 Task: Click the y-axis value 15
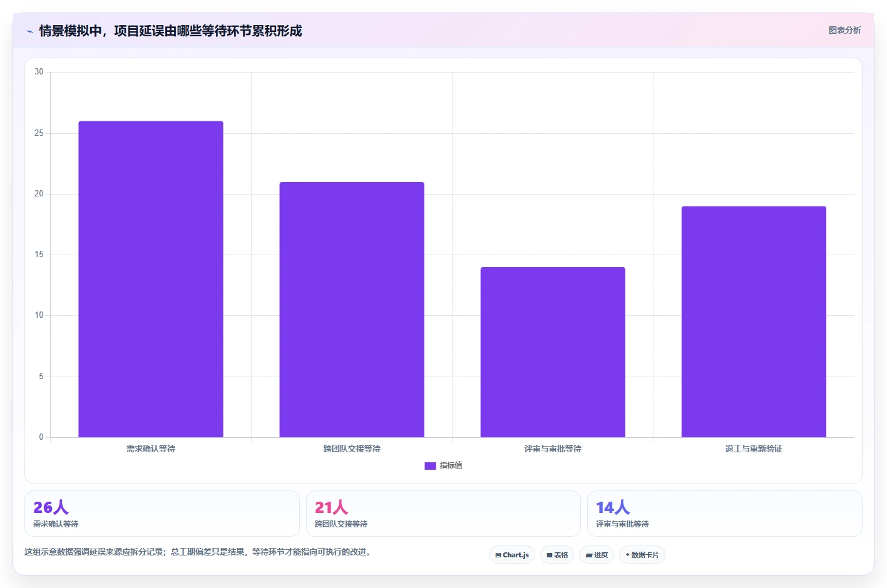tap(39, 255)
